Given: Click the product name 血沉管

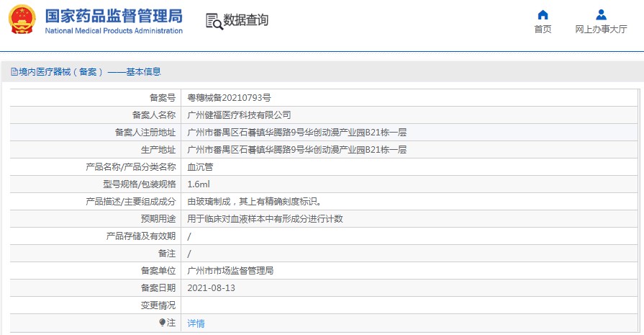Looking at the screenshot, I should pos(200,167).
